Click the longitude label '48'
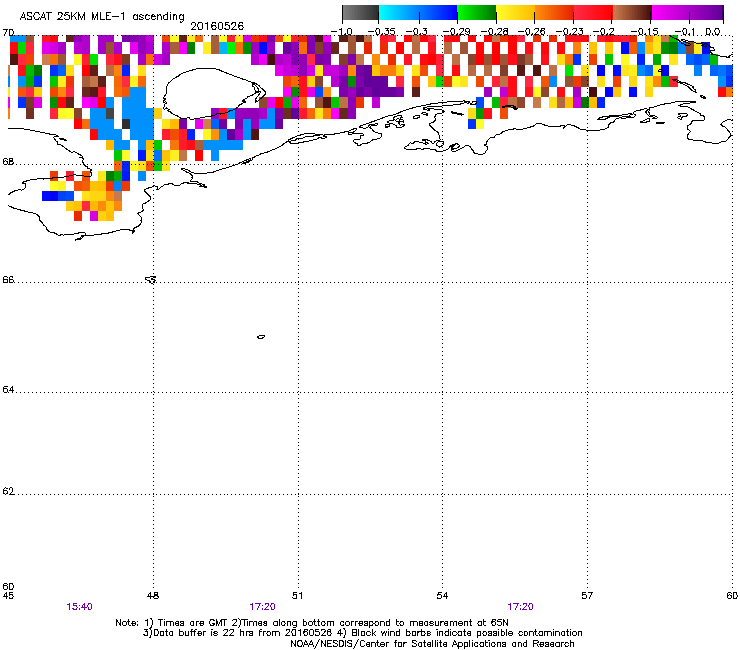Screen dimensions: 740x650 (153, 596)
